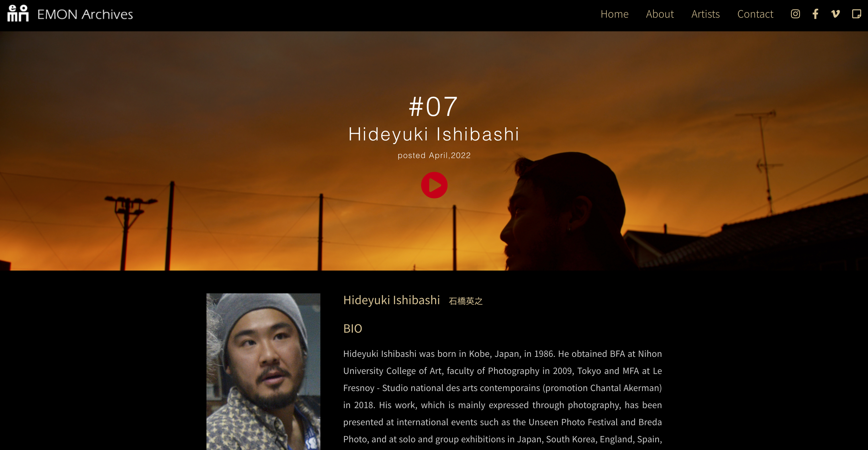Screen dimensions: 868x450
Task: Open the Instagram icon link
Action: [795, 14]
